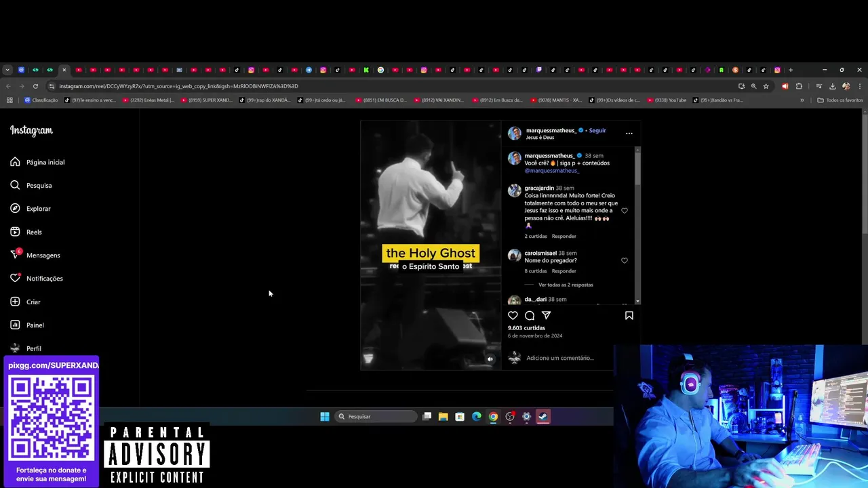
Task: Open Task View on taskbar
Action: (427, 416)
